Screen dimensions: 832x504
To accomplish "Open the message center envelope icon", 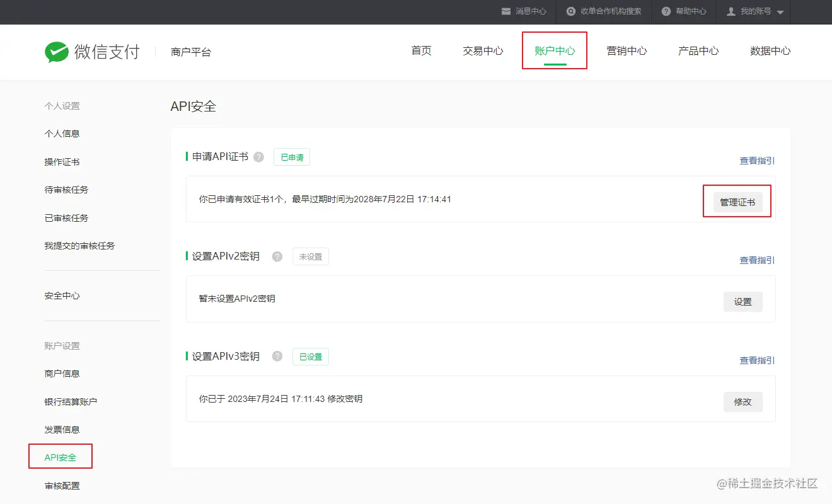I will [x=506, y=11].
